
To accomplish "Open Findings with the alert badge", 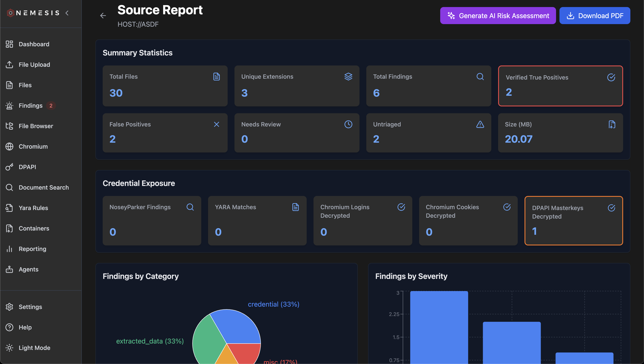I will pos(30,105).
